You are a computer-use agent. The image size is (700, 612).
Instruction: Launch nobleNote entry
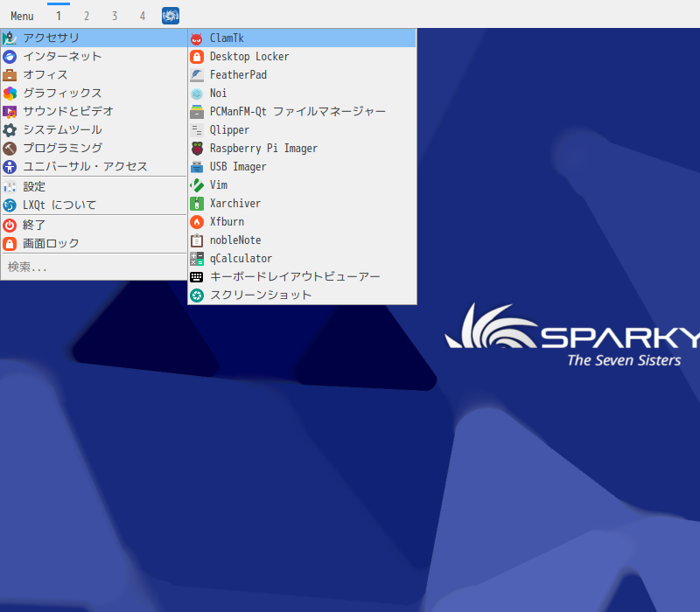click(x=302, y=240)
